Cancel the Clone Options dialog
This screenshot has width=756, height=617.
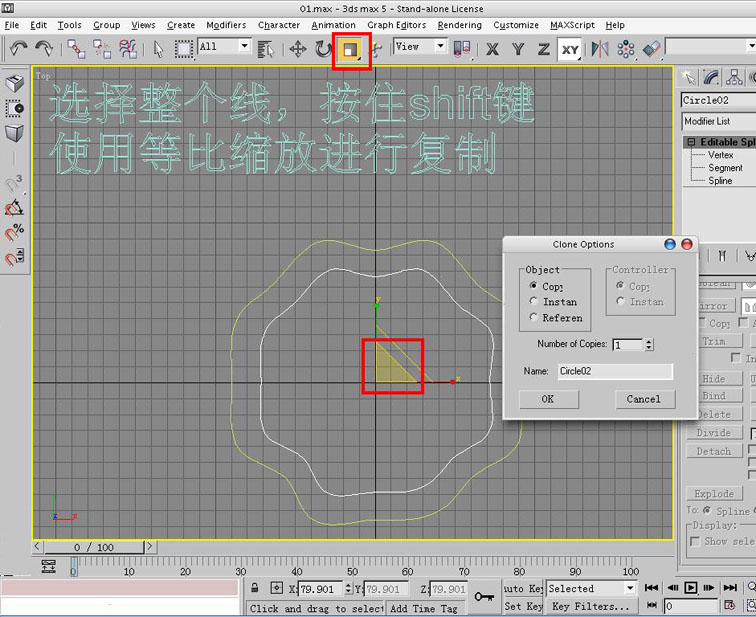tap(645, 399)
